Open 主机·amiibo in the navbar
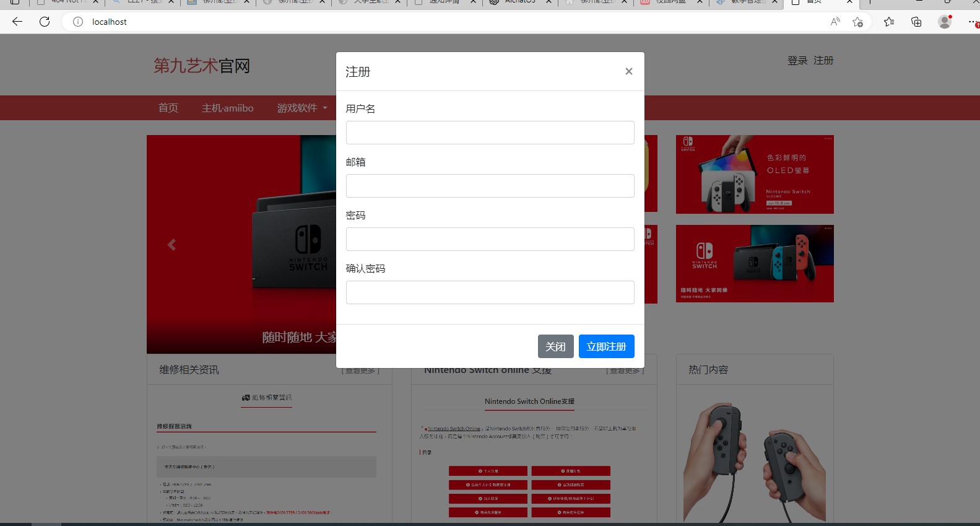 (x=228, y=108)
